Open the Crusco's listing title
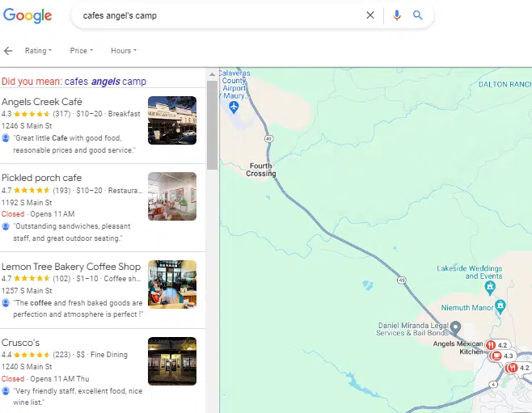 (20, 343)
